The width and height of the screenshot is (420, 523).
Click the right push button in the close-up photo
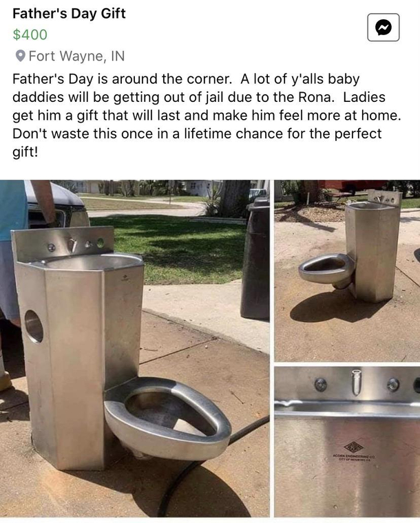[x=393, y=385]
